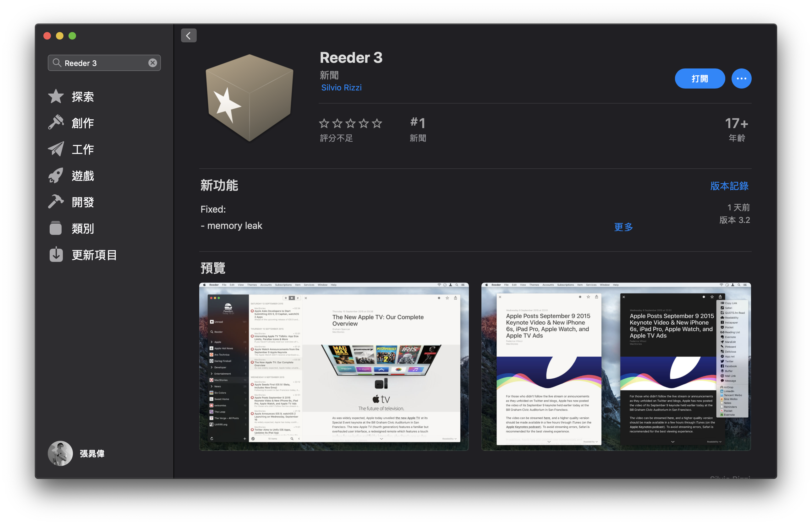This screenshot has height=525, width=812.
Task: Open the 開發 hammer icon section
Action: click(56, 202)
